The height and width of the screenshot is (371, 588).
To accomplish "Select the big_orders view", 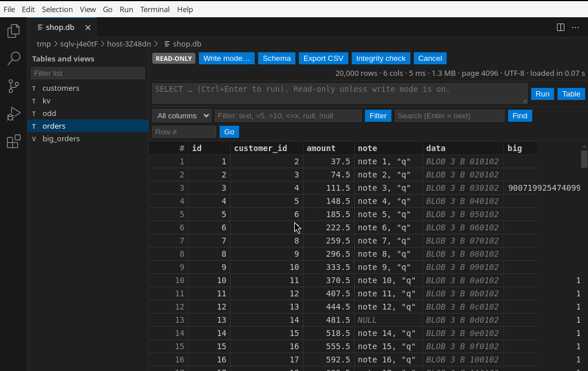I will [x=88, y=138].
